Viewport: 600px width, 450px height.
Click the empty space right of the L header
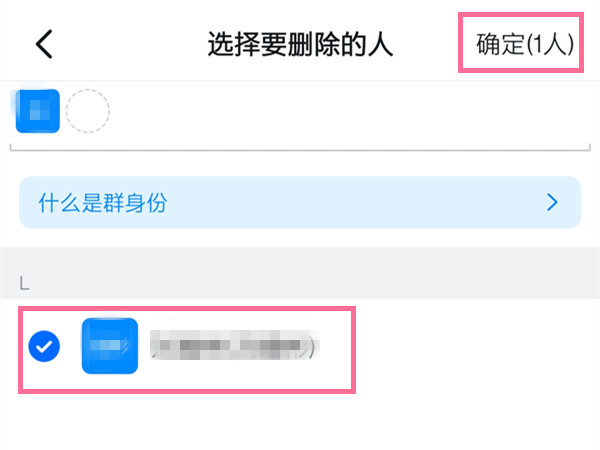tap(300, 283)
